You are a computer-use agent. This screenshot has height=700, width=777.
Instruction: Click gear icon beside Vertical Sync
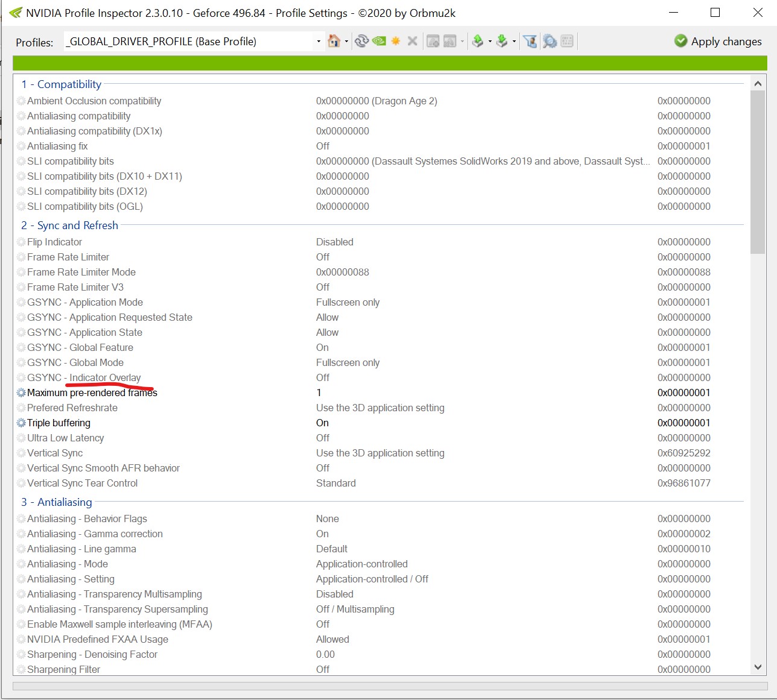21,453
